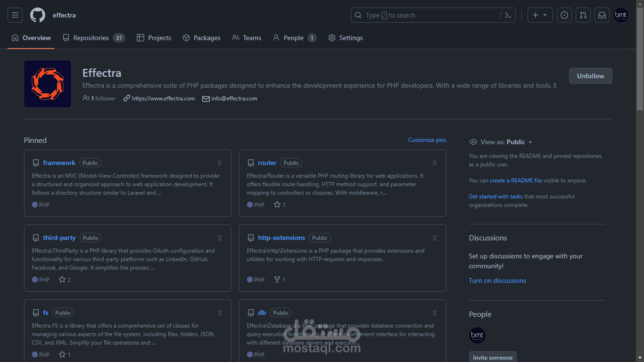The width and height of the screenshot is (644, 362).
Task: Click the drag handle on fs card
Action: click(220, 313)
